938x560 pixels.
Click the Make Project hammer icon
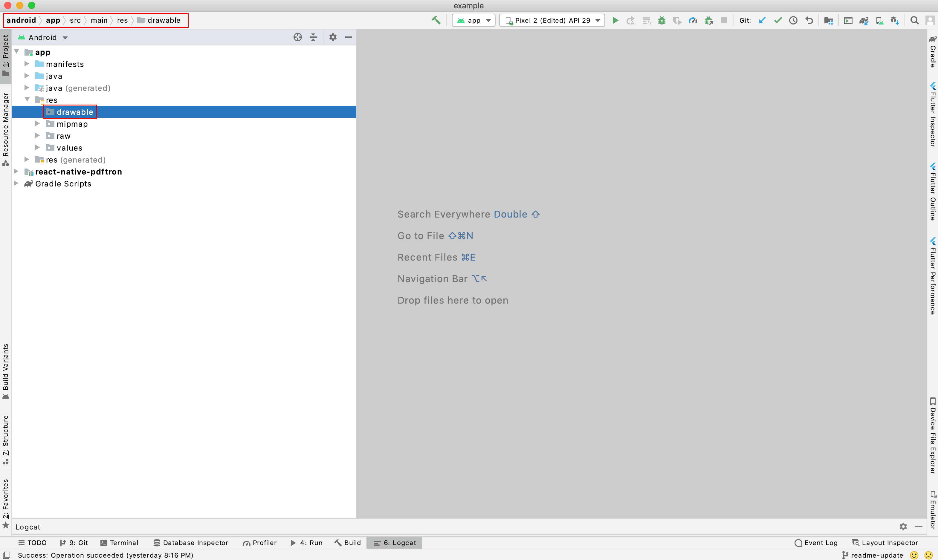[436, 20]
